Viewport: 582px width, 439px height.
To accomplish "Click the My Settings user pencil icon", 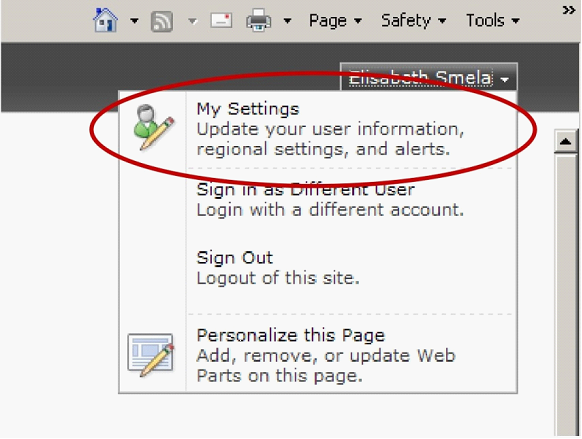I will point(154,127).
